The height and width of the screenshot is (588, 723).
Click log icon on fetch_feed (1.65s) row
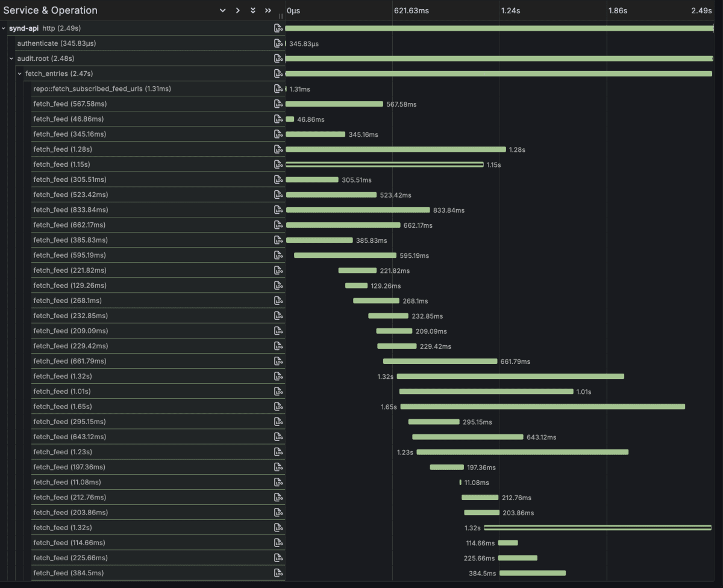(x=278, y=407)
